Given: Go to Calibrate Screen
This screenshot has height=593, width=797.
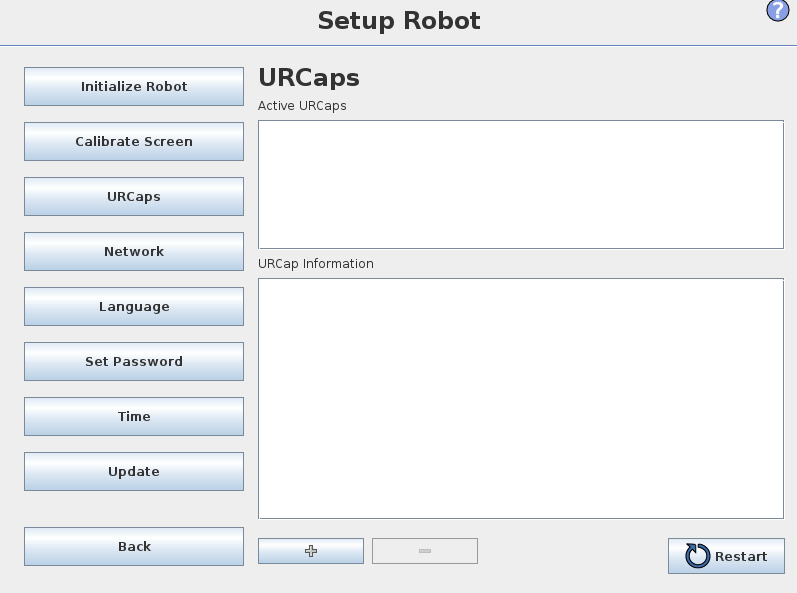Looking at the screenshot, I should coord(134,141).
